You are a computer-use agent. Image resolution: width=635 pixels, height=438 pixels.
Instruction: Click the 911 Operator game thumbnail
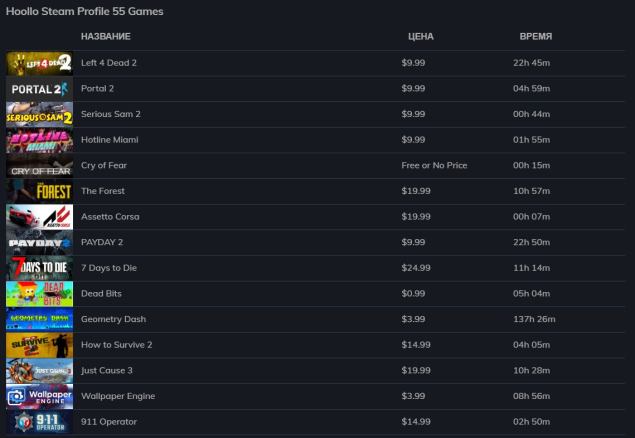coord(39,422)
